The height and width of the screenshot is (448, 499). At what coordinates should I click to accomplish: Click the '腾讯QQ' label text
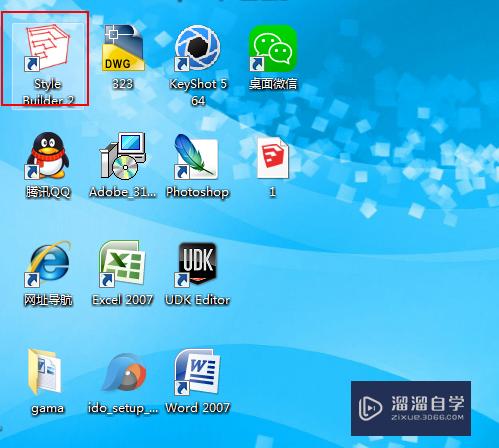click(48, 192)
